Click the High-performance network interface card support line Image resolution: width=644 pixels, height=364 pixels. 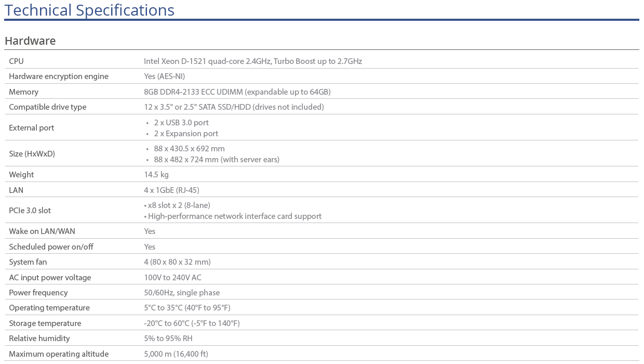(x=235, y=216)
